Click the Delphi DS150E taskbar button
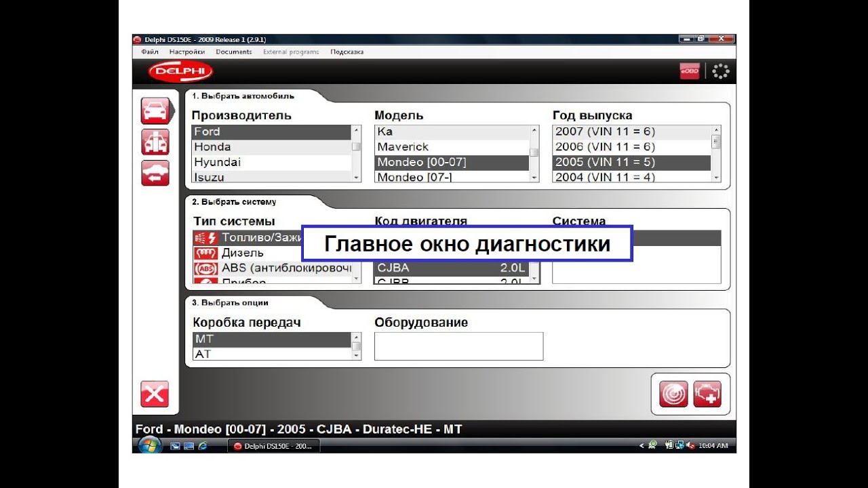868x488 pixels. [274, 446]
